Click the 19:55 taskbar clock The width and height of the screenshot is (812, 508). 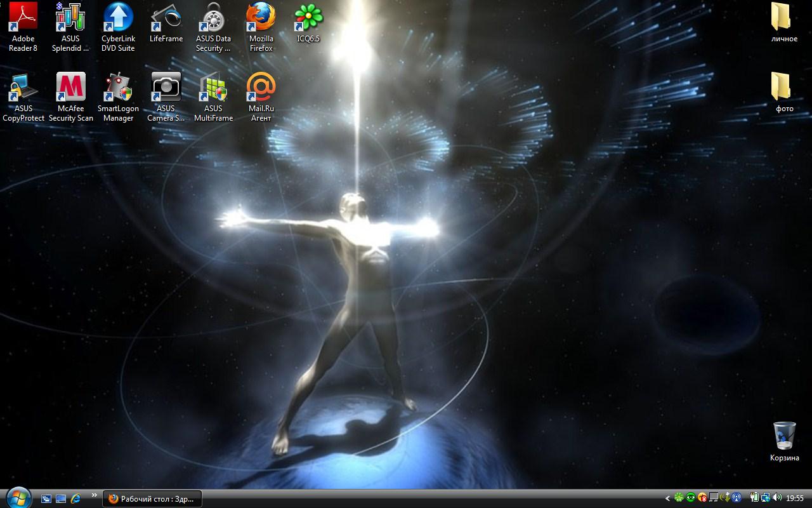pyautogui.click(x=795, y=498)
